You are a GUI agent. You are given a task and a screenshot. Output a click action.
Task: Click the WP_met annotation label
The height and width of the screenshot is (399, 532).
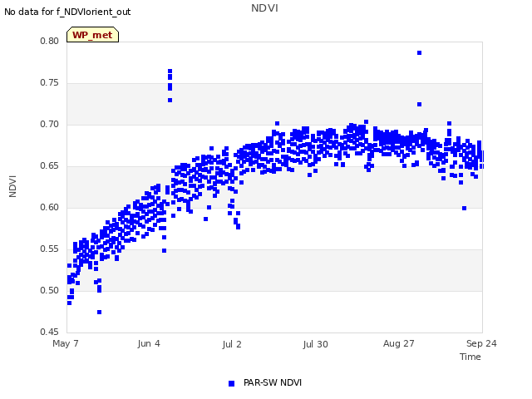[92, 35]
